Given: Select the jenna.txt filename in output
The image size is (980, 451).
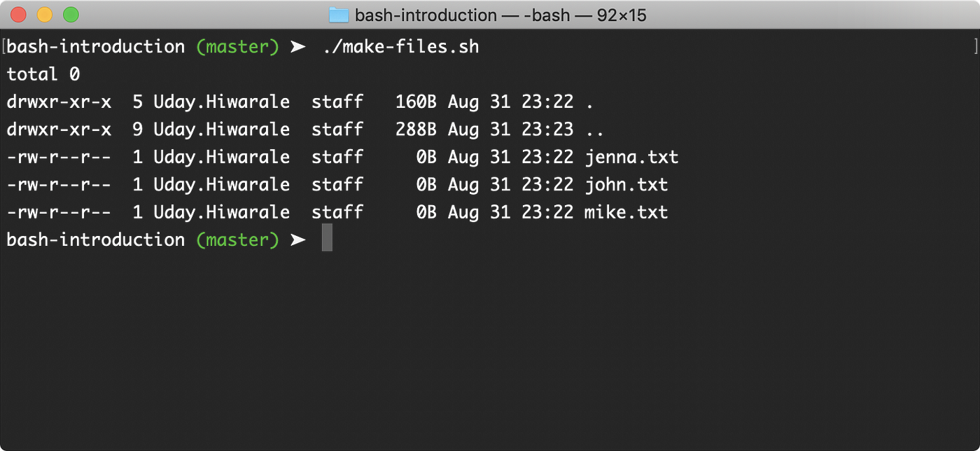Looking at the screenshot, I should [x=631, y=157].
